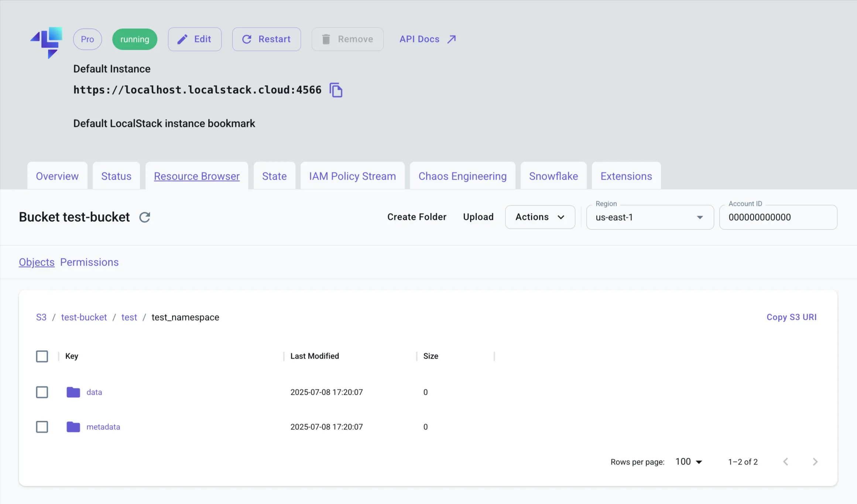Click the refresh icon beside Bucket test-bucket
Viewport: 857px width, 504px height.
pos(144,217)
